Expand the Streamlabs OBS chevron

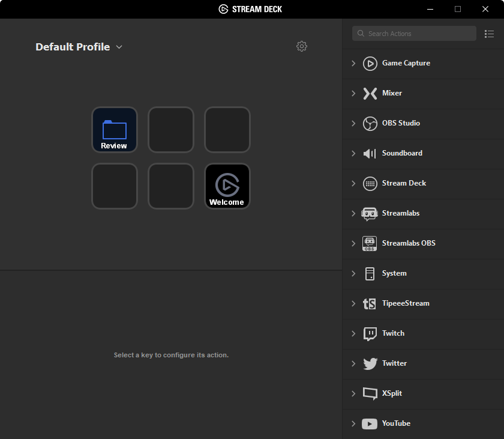click(x=353, y=243)
